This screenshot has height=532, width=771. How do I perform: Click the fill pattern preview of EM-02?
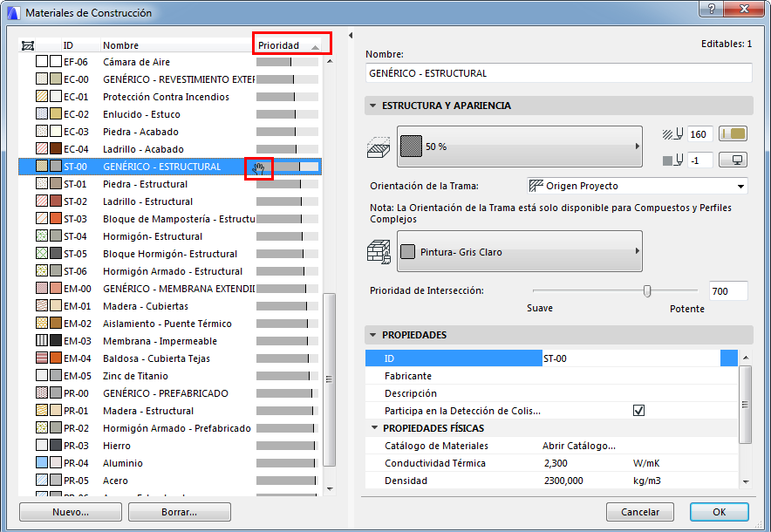coord(42,323)
